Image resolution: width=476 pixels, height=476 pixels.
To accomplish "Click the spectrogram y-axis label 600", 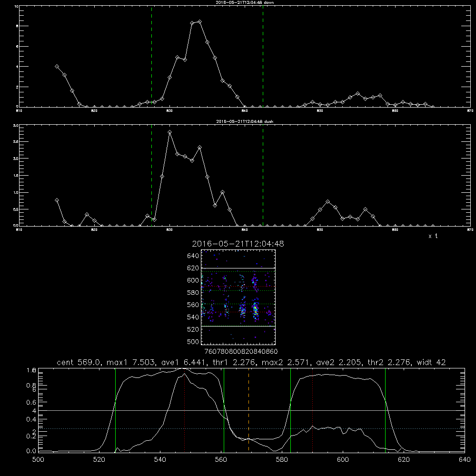I will coord(193,280).
